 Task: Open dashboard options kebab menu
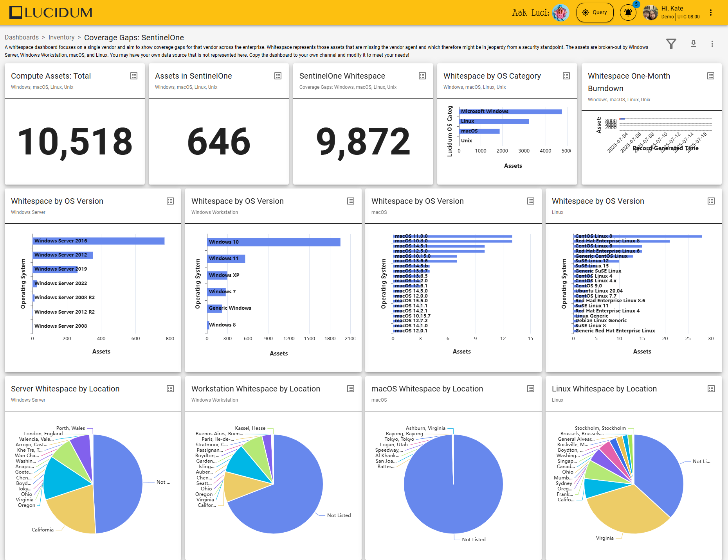click(x=712, y=44)
